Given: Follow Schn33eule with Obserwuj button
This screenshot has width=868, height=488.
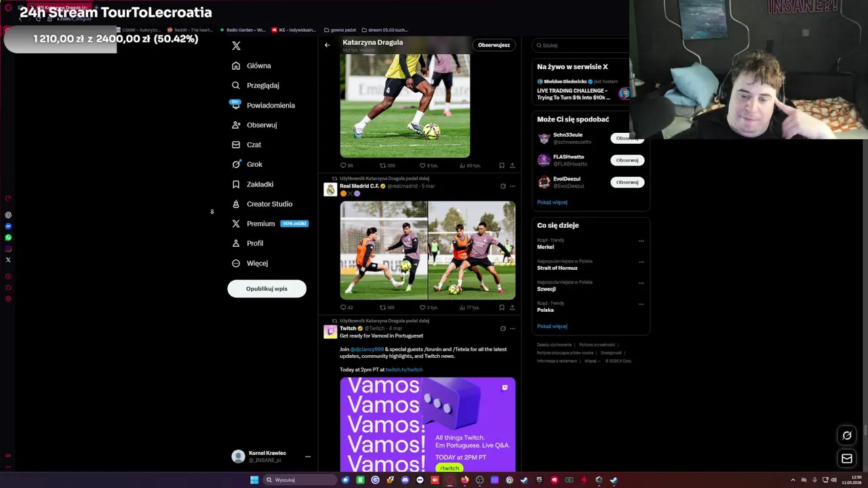Looking at the screenshot, I should coord(627,138).
